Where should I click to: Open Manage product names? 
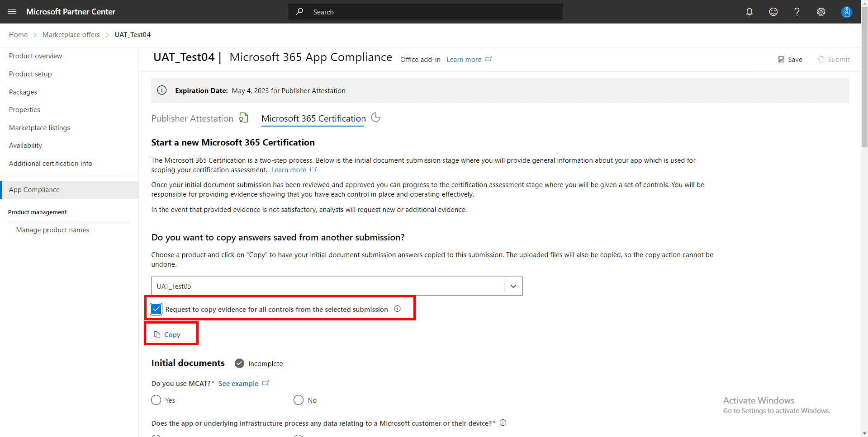(52, 230)
